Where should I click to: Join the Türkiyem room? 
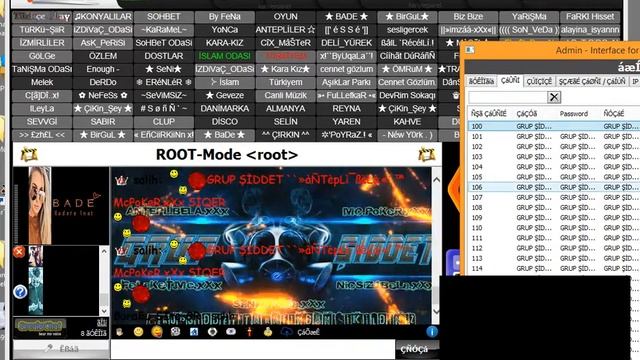[x=286, y=82]
